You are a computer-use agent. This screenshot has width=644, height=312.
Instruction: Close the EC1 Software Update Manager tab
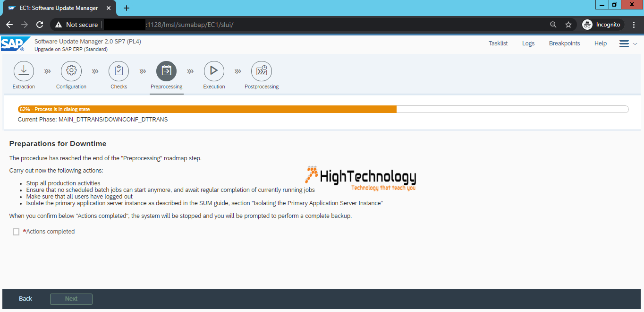(108, 8)
